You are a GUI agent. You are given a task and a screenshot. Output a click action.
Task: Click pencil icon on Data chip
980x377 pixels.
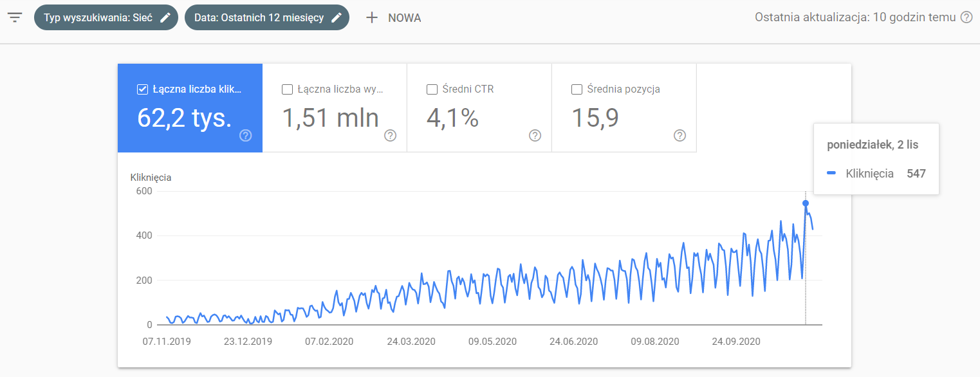pos(337,18)
